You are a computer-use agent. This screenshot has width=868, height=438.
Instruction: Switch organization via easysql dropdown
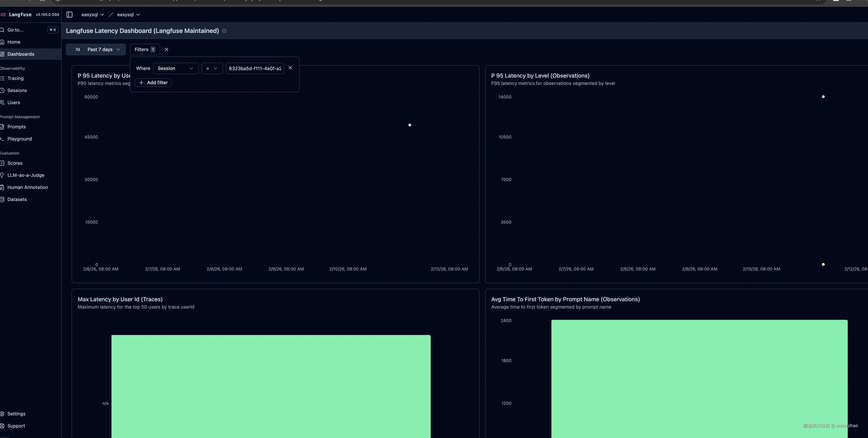(x=92, y=14)
